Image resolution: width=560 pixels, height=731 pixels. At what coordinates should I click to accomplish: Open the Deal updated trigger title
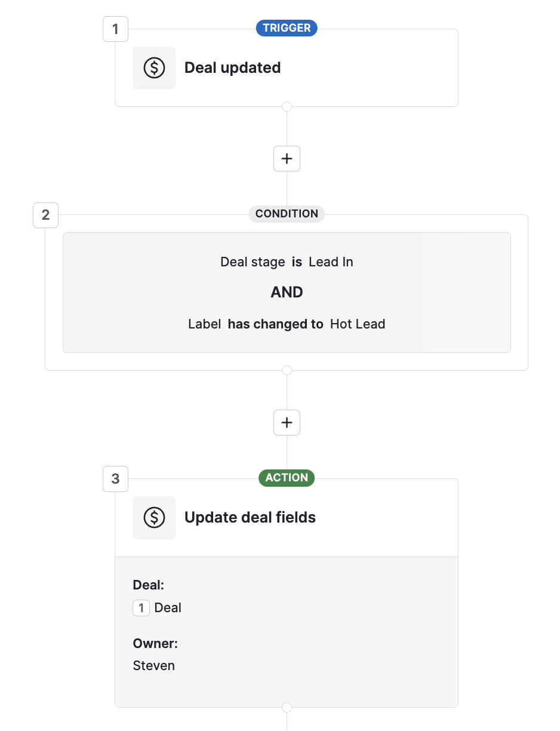pyautogui.click(x=232, y=67)
